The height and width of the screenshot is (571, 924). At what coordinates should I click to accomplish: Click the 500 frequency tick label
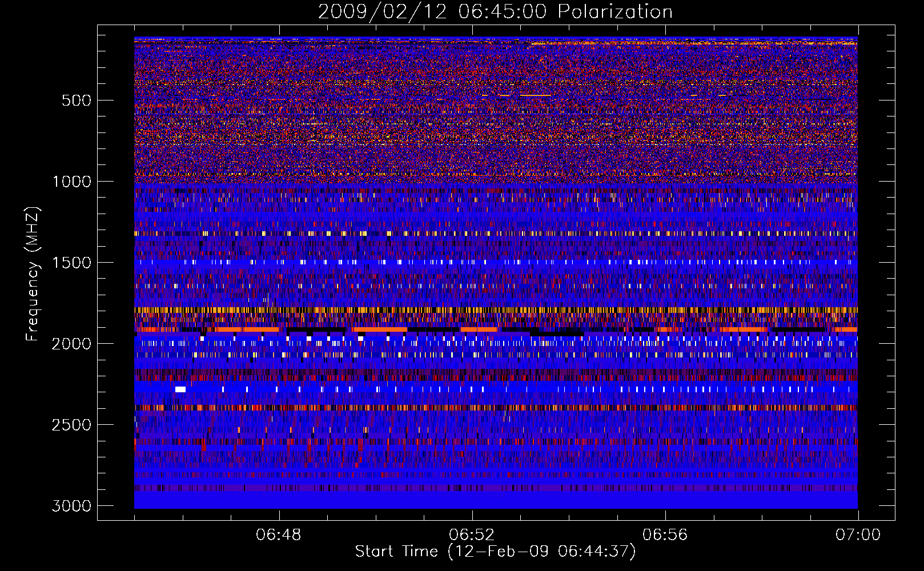[77, 100]
